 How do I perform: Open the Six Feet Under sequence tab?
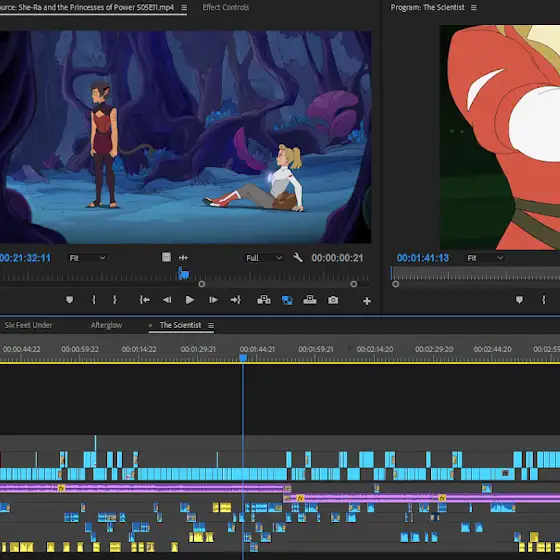(28, 325)
